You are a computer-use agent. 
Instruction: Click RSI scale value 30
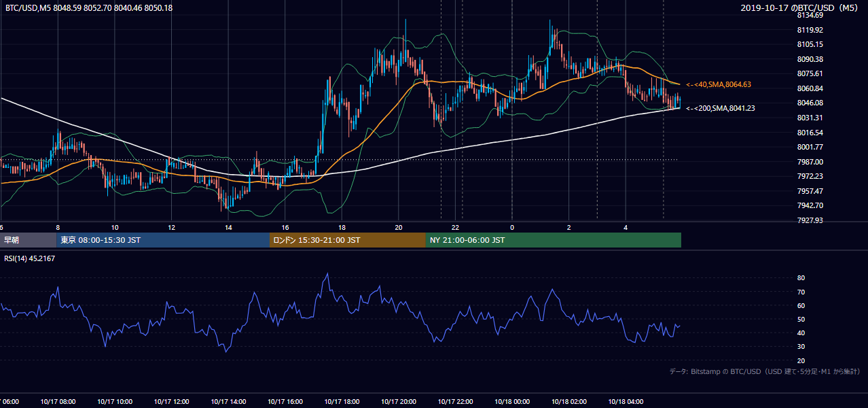[x=801, y=346]
